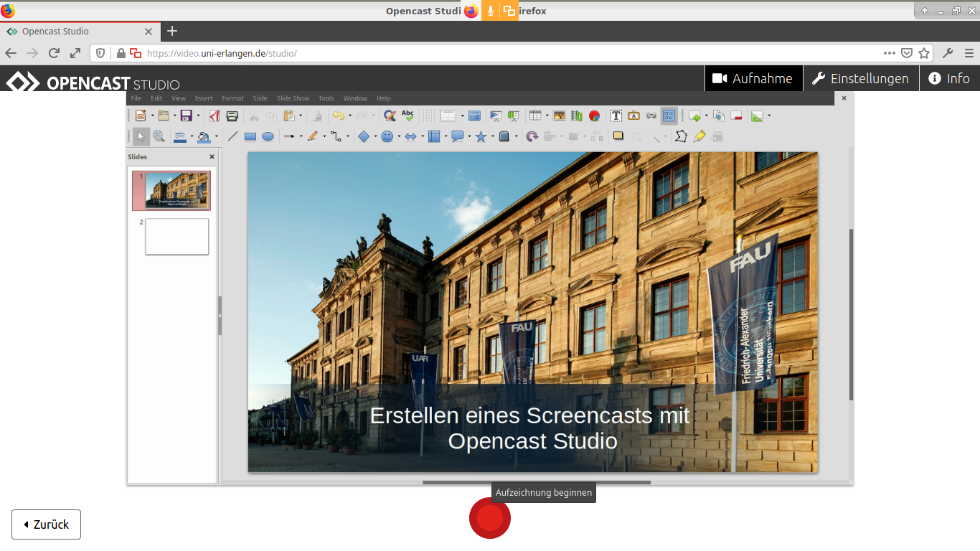
Task: Select the blank slide 2 thumbnail
Action: pyautogui.click(x=176, y=237)
